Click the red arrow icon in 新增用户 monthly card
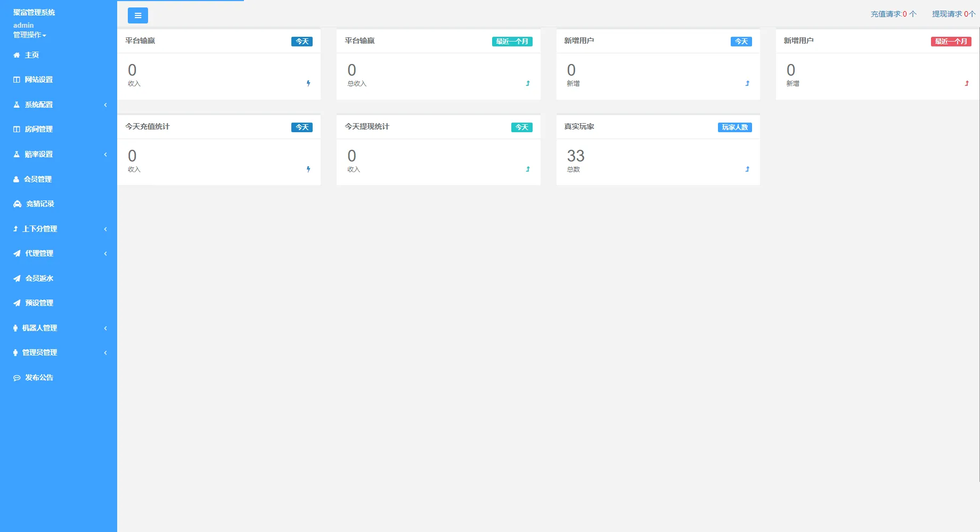Viewport: 980px width, 532px height. [967, 83]
